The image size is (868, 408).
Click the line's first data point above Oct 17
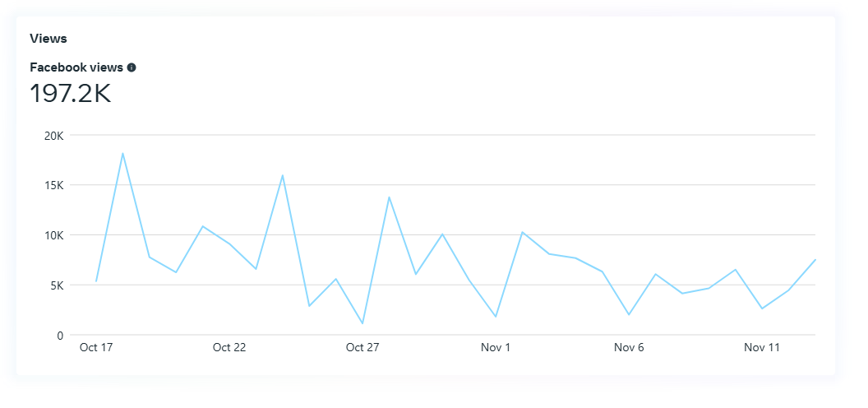96,281
